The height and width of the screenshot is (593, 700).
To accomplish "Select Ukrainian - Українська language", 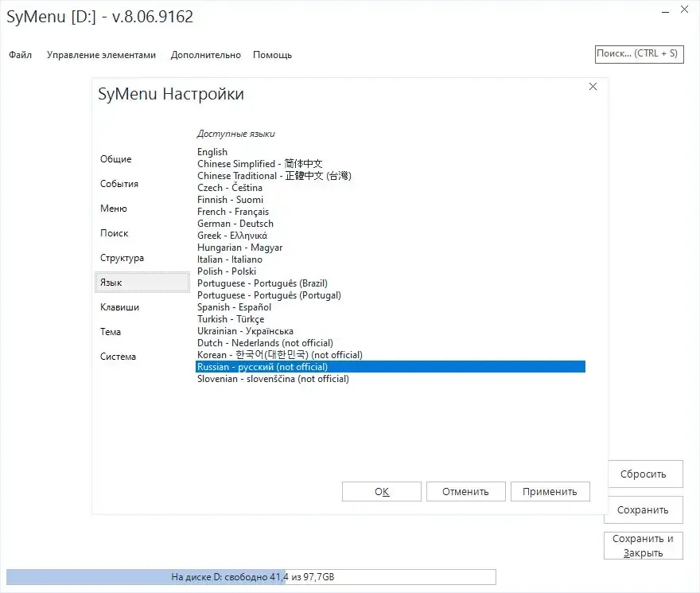I will (x=391, y=331).
